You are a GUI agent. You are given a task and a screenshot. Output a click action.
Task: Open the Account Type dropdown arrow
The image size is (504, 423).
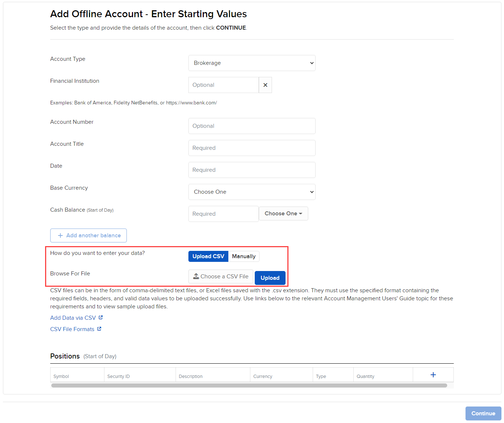point(310,63)
